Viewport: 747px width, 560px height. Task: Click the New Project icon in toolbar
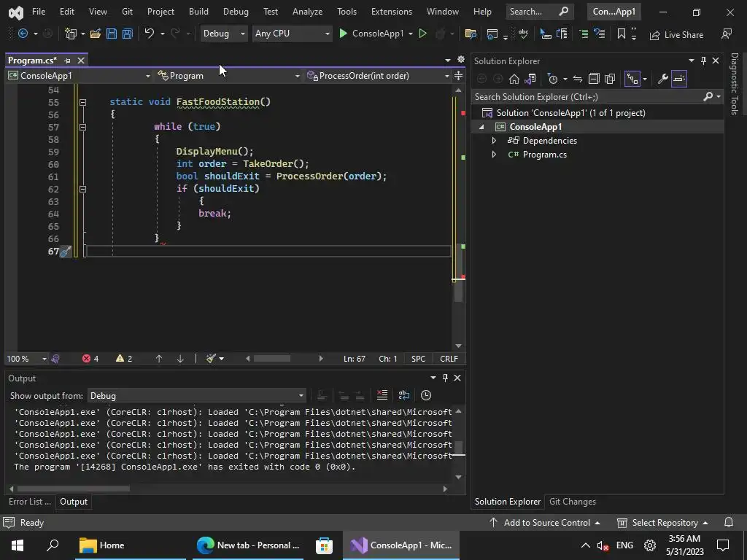coord(71,34)
